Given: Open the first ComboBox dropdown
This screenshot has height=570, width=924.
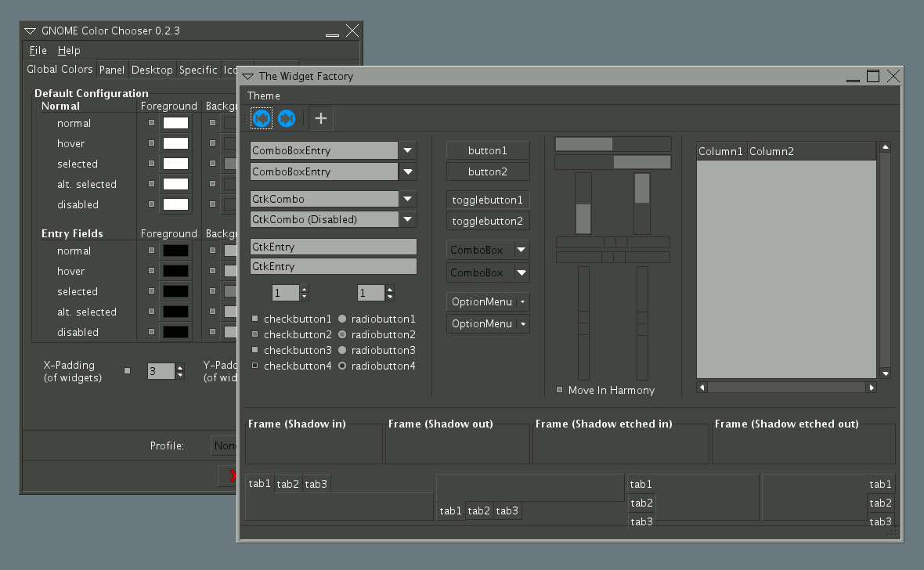Looking at the screenshot, I should click(x=488, y=250).
